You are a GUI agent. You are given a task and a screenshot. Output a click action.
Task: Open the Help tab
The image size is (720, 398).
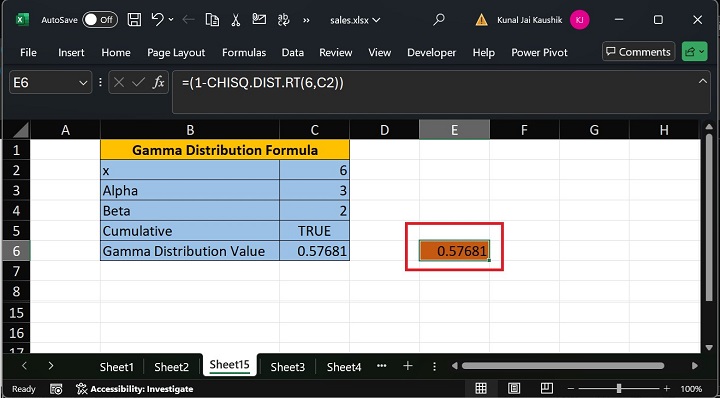[484, 52]
